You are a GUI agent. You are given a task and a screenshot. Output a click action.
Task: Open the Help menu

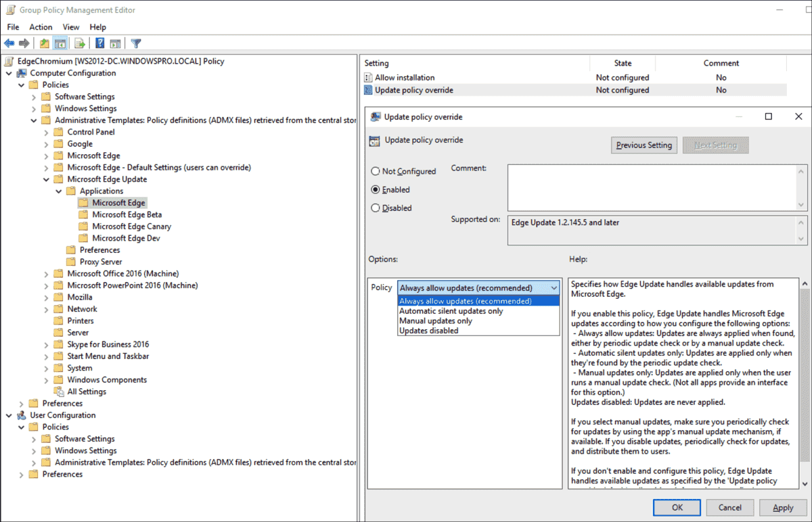pyautogui.click(x=98, y=27)
